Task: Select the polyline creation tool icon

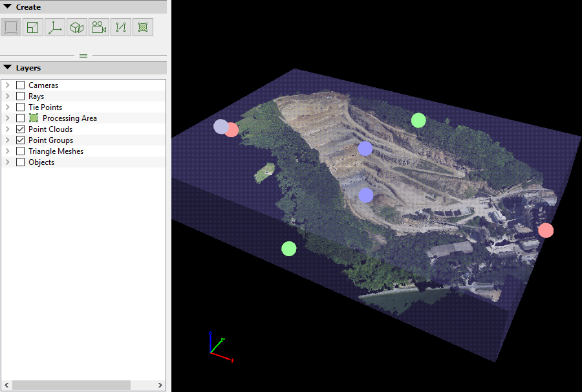Action: 121,27
